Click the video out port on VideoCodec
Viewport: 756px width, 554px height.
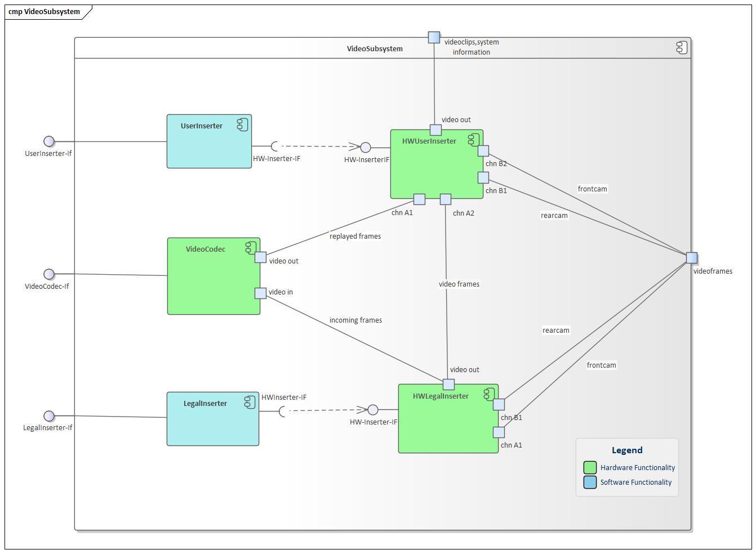[x=260, y=257]
